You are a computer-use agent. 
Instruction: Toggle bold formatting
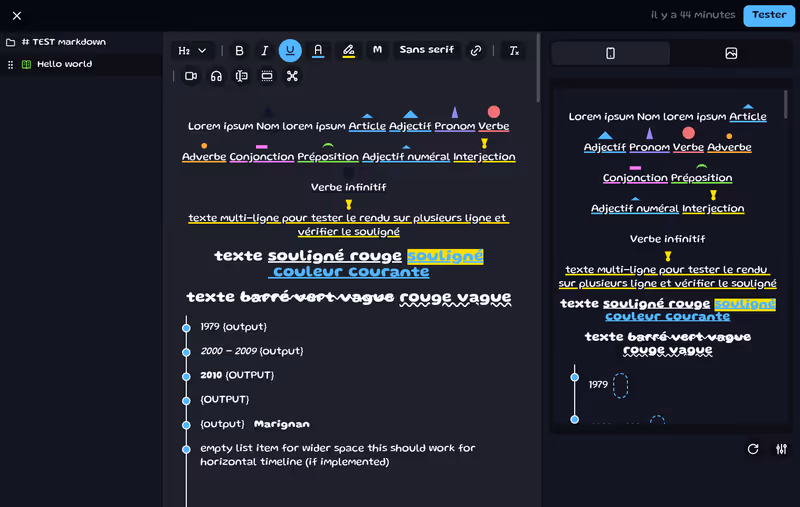[239, 51]
